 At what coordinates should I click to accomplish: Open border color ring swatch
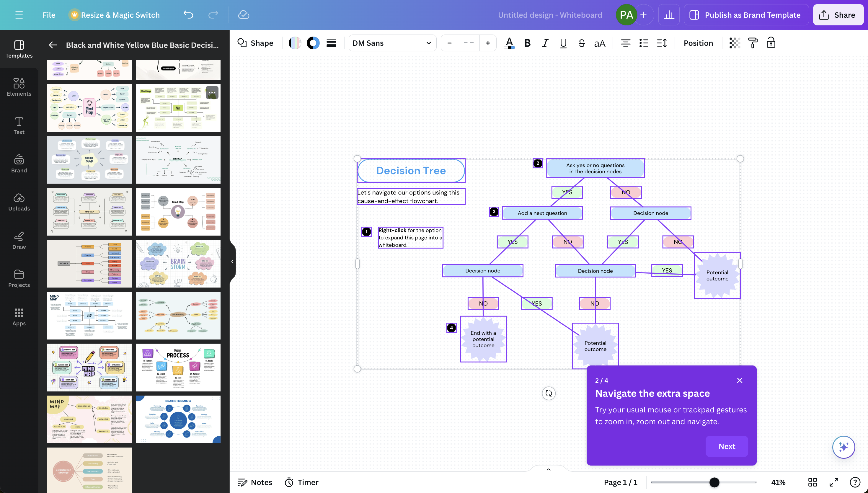tap(313, 43)
